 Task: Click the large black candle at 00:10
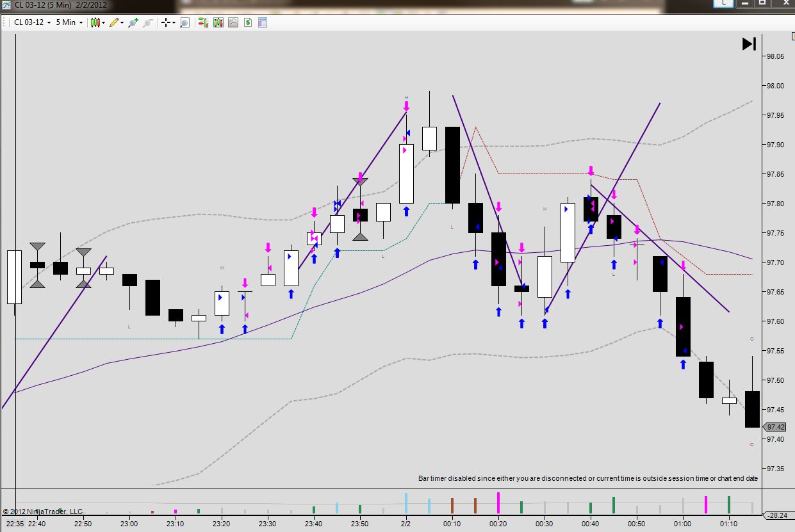pos(452,165)
